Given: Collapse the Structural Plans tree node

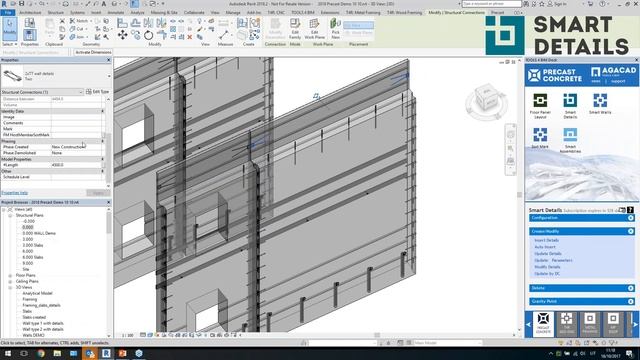Looking at the screenshot, I should [x=10, y=215].
